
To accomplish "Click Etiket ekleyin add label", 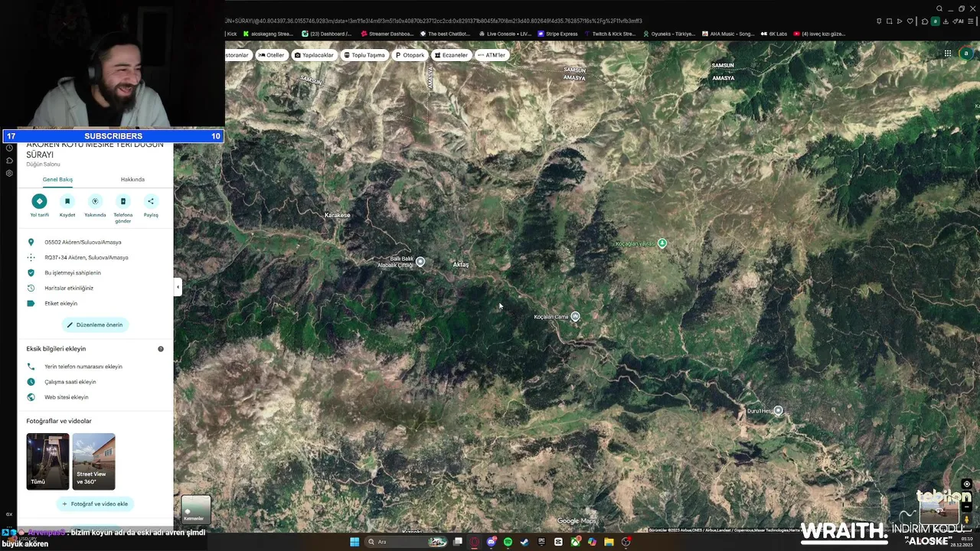I will click(x=95, y=303).
